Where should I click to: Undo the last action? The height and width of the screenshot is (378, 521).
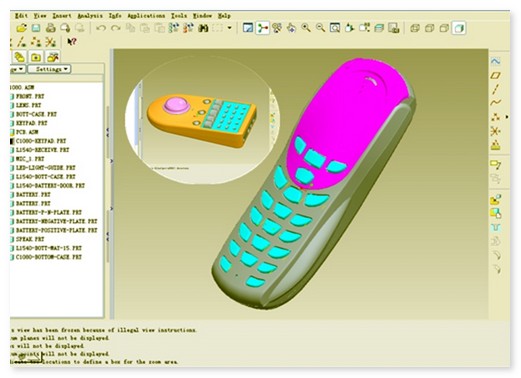[101, 28]
